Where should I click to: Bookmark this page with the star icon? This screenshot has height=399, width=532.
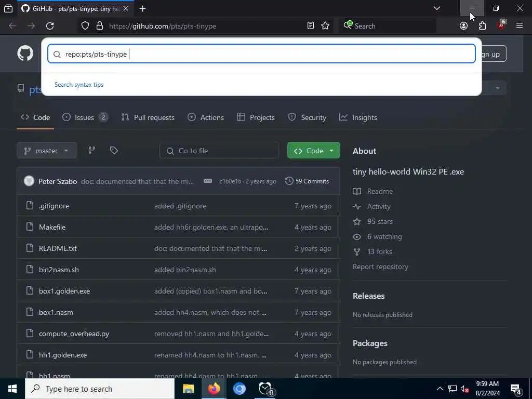[325, 26]
